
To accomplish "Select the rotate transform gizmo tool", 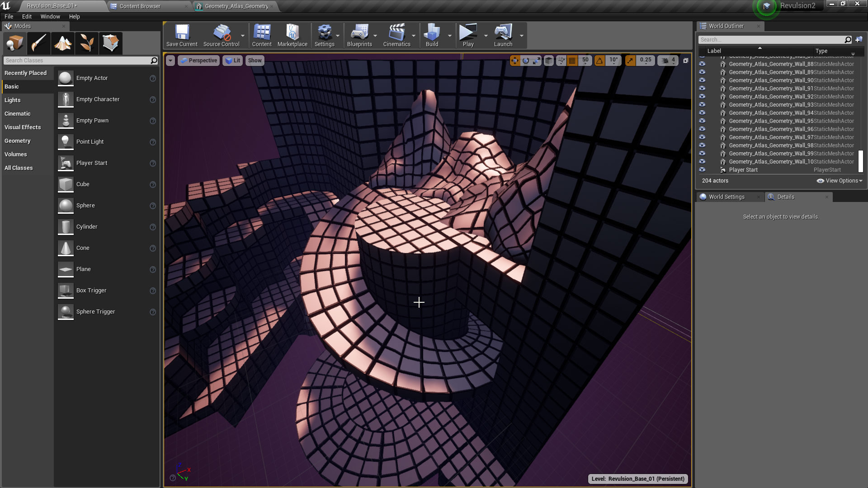I will [526, 61].
